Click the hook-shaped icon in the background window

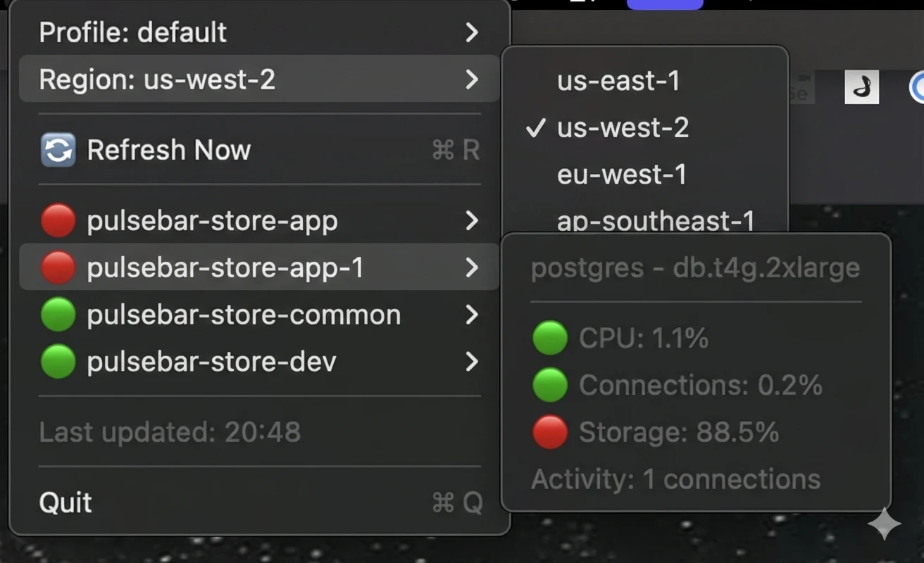[861, 87]
